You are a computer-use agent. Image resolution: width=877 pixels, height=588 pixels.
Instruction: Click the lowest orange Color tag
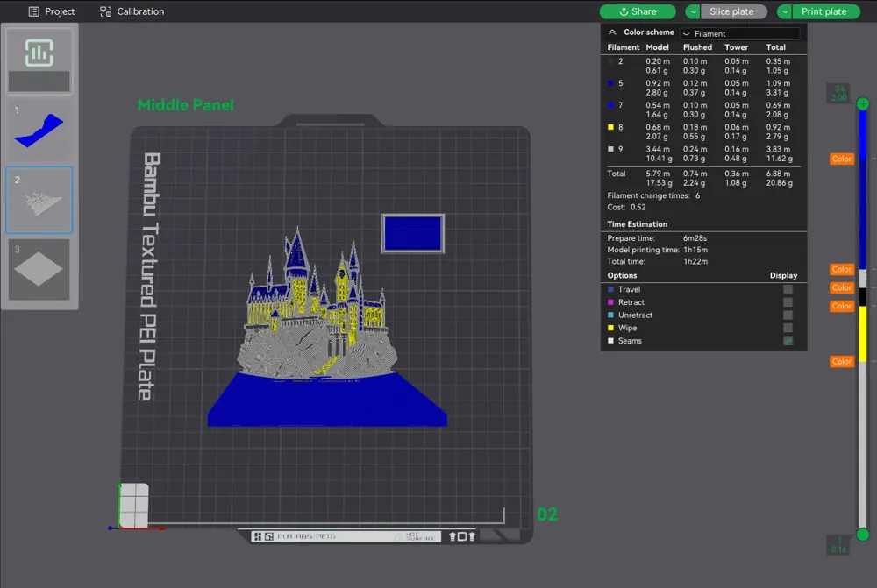pyautogui.click(x=842, y=362)
